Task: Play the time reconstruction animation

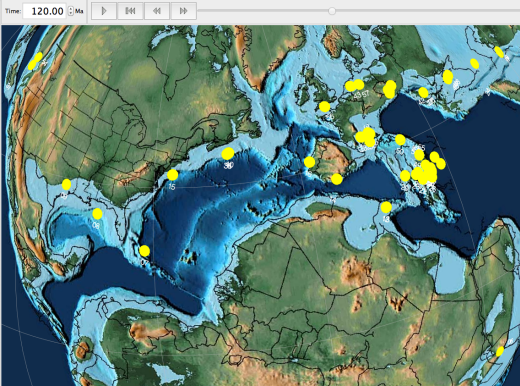Action: 104,11
